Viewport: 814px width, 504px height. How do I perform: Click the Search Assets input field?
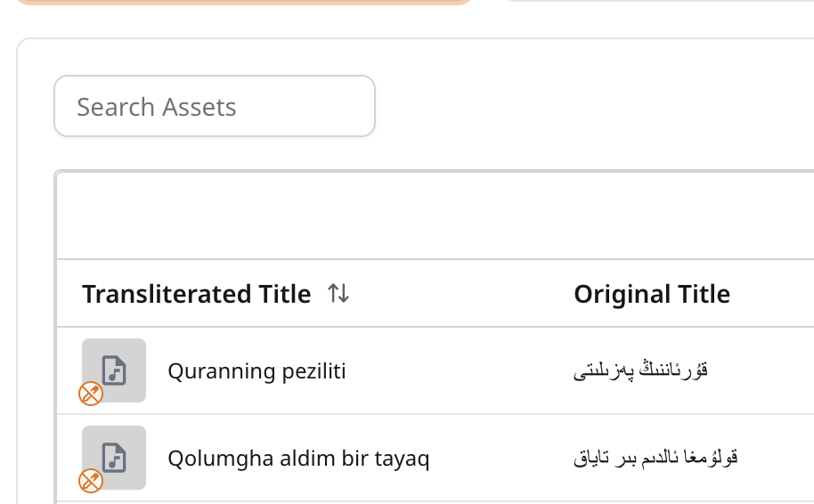click(214, 107)
